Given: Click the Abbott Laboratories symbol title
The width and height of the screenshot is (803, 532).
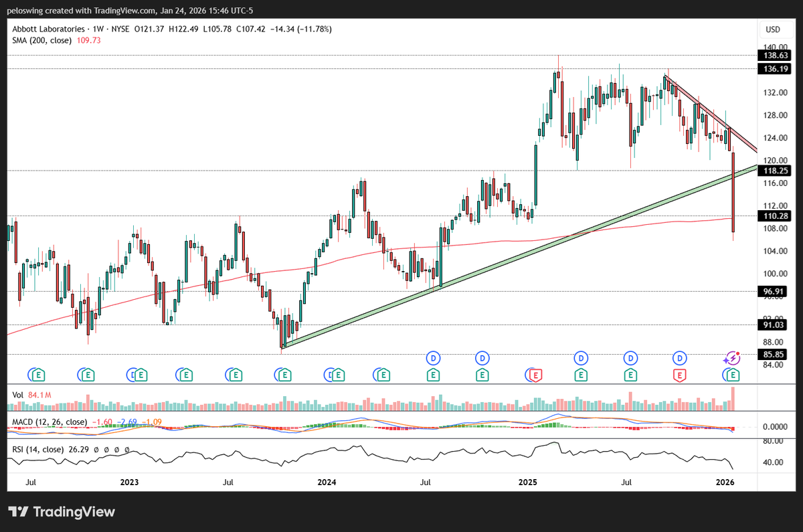Looking at the screenshot, I should click(x=49, y=29).
